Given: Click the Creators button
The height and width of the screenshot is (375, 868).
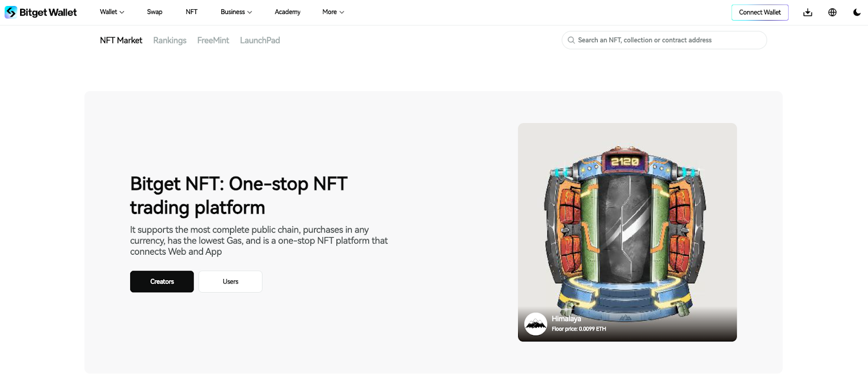Looking at the screenshot, I should tap(162, 282).
